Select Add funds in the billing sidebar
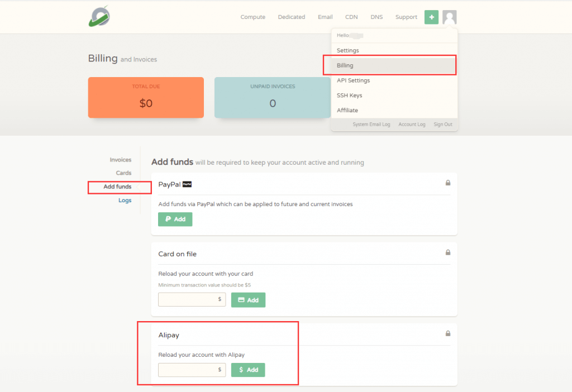This screenshot has width=572, height=392. [x=117, y=187]
